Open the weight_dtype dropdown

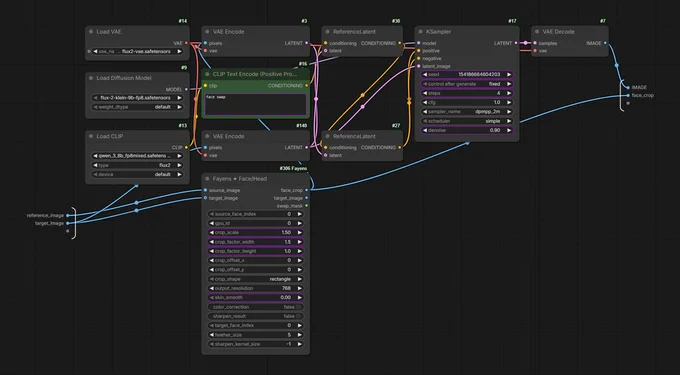pyautogui.click(x=137, y=107)
